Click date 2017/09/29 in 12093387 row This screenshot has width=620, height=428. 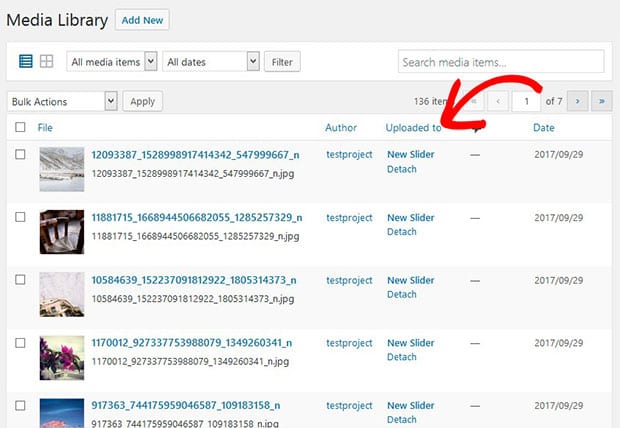pos(559,154)
